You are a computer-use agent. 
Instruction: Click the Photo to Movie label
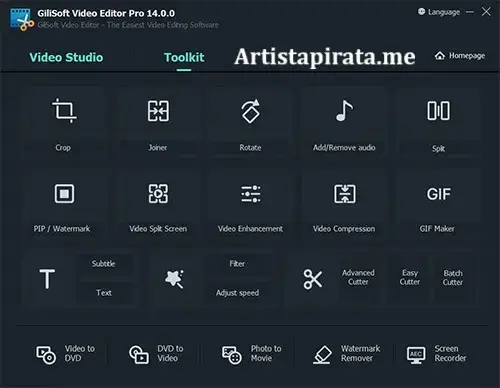266,353
